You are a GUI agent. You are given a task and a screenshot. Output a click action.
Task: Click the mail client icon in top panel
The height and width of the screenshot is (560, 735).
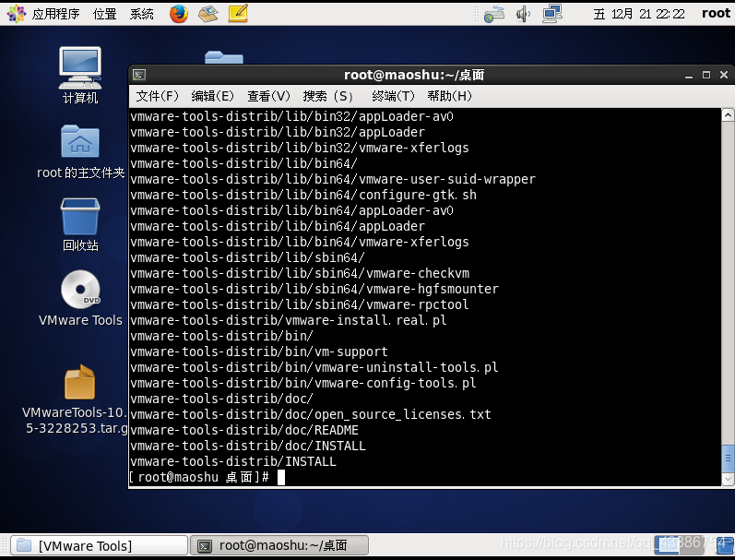pyautogui.click(x=207, y=14)
